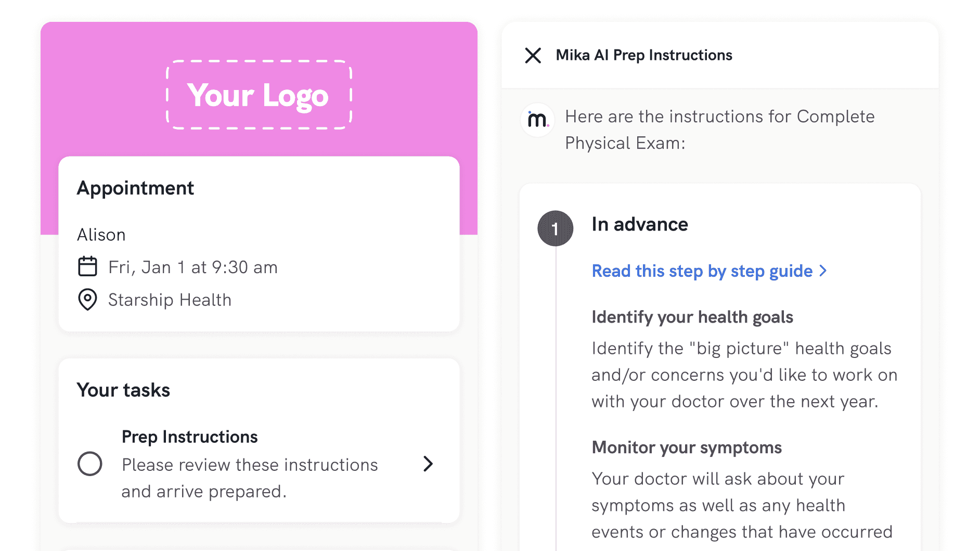Click the chevron after step guide link
Screen dimensions: 980x551
(823, 271)
